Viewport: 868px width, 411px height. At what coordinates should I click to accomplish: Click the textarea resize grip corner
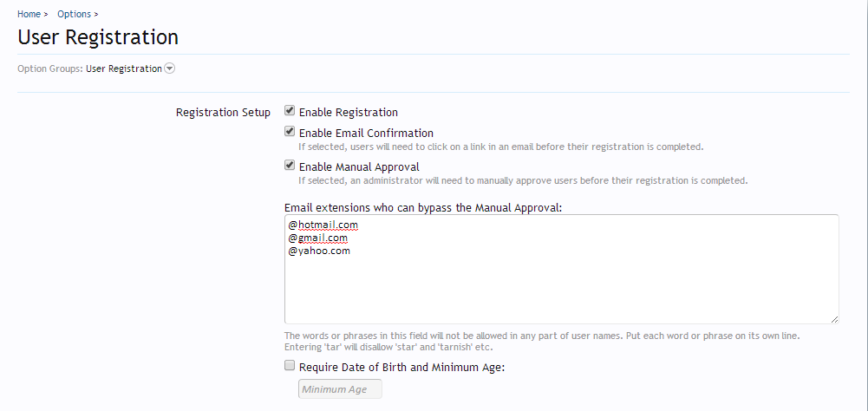pos(834,320)
